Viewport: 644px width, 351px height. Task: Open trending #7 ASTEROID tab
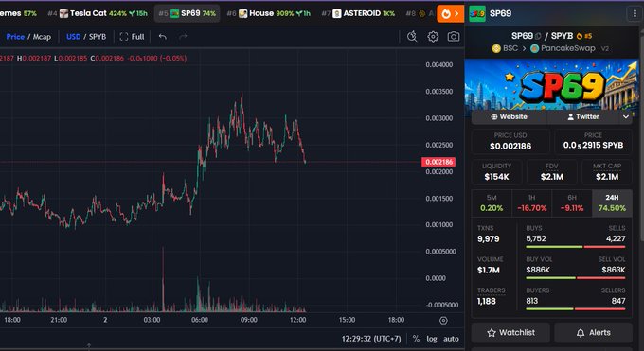[358, 13]
